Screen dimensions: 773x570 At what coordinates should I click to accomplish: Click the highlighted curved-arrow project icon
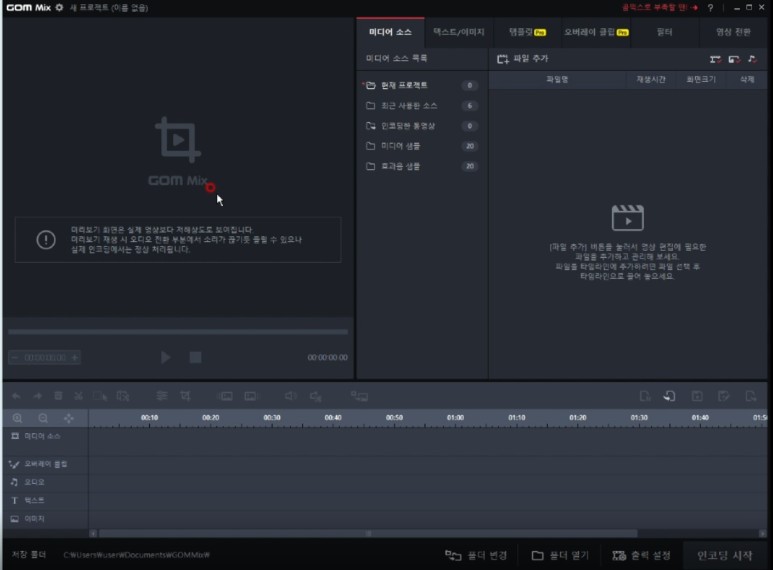pyautogui.click(x=669, y=396)
